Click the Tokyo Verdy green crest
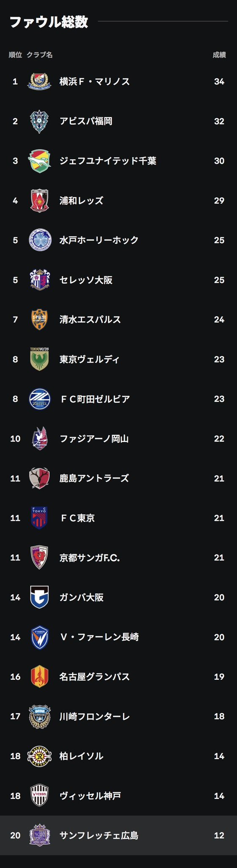The image size is (237, 868). [x=39, y=359]
